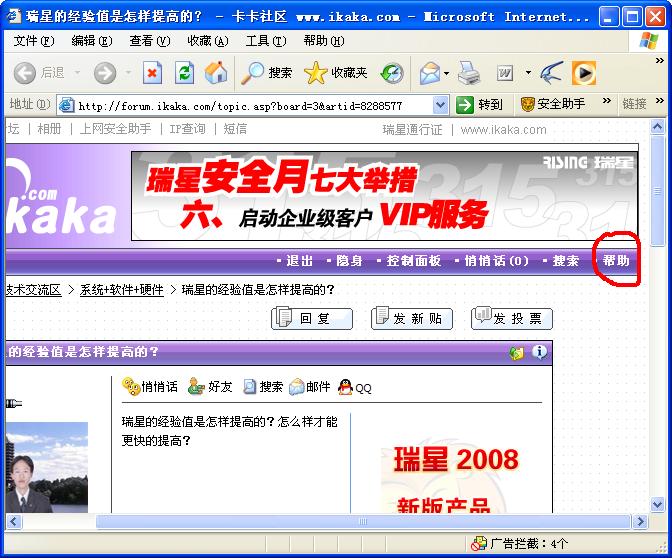Open the 查看(V) menu
This screenshot has width=672, height=558.
[x=150, y=41]
